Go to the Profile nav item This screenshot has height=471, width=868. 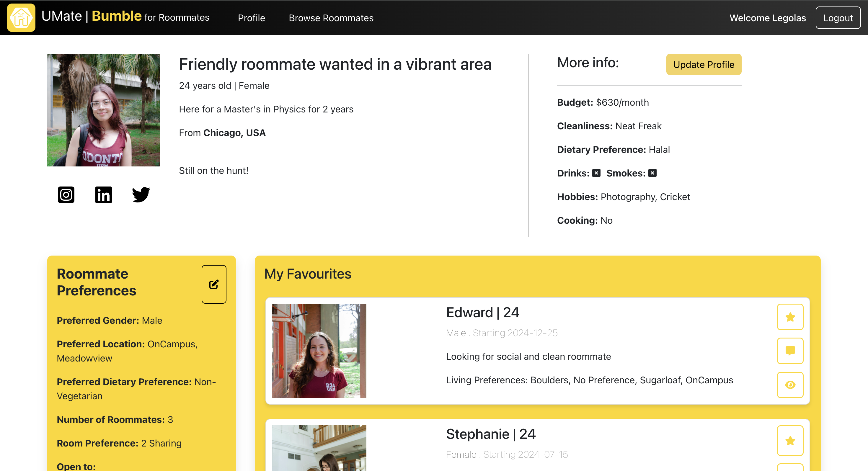click(251, 18)
